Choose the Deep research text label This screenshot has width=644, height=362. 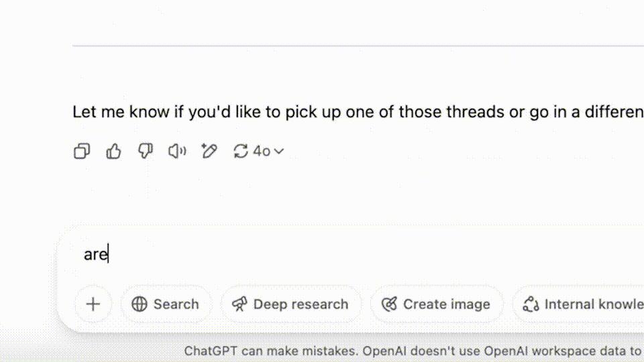coord(301,304)
